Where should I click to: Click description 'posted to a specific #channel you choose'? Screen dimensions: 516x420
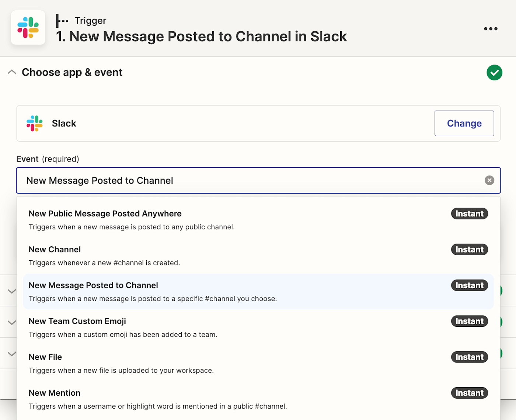click(153, 299)
